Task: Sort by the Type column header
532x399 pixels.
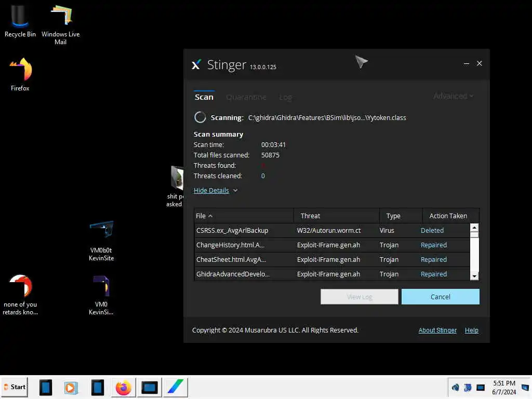Action: (x=401, y=216)
